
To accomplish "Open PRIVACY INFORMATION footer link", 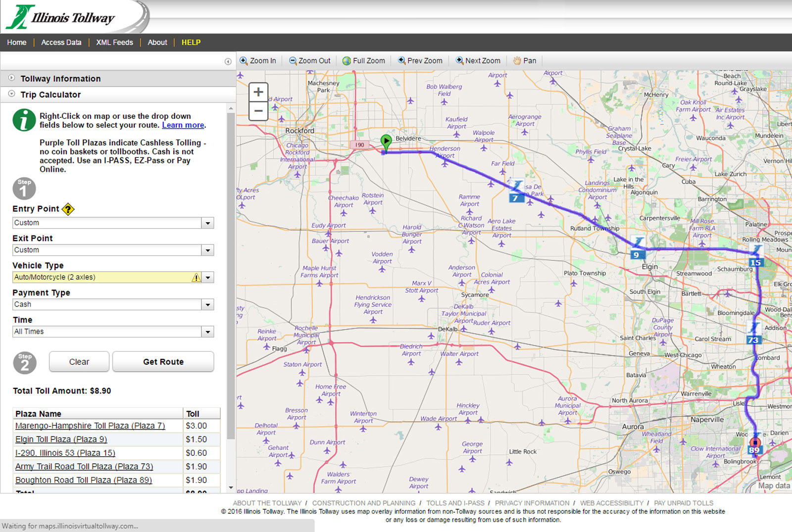I will (532, 503).
